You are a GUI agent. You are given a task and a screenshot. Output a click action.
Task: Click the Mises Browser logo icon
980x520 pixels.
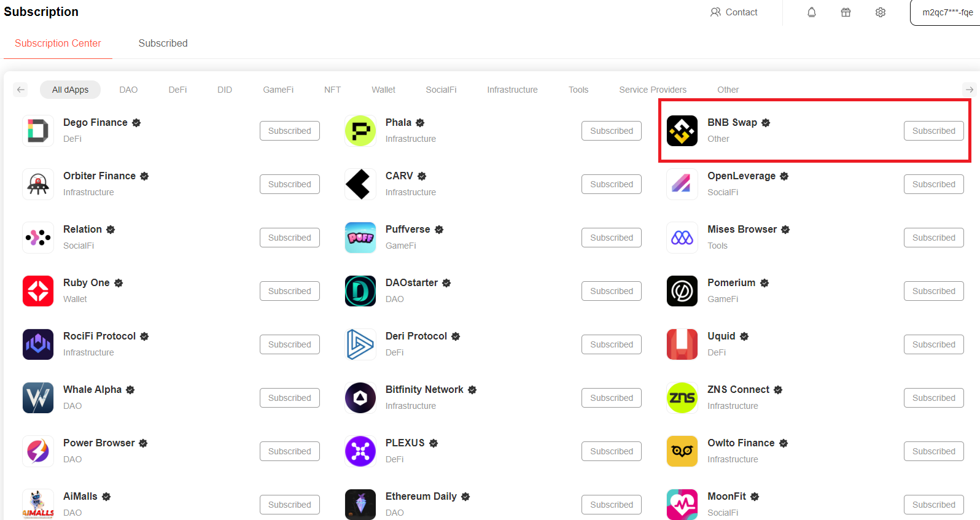pyautogui.click(x=682, y=238)
